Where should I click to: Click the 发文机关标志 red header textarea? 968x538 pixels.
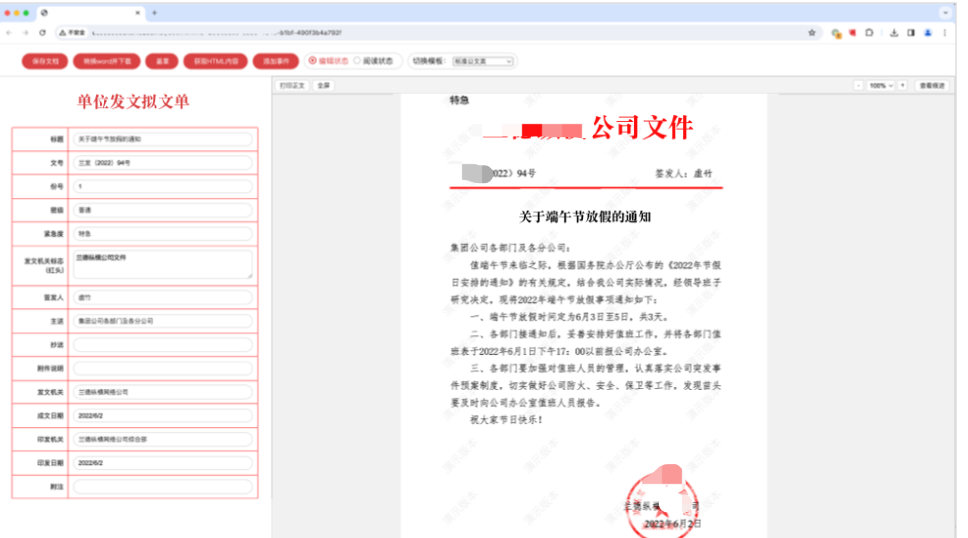(163, 264)
